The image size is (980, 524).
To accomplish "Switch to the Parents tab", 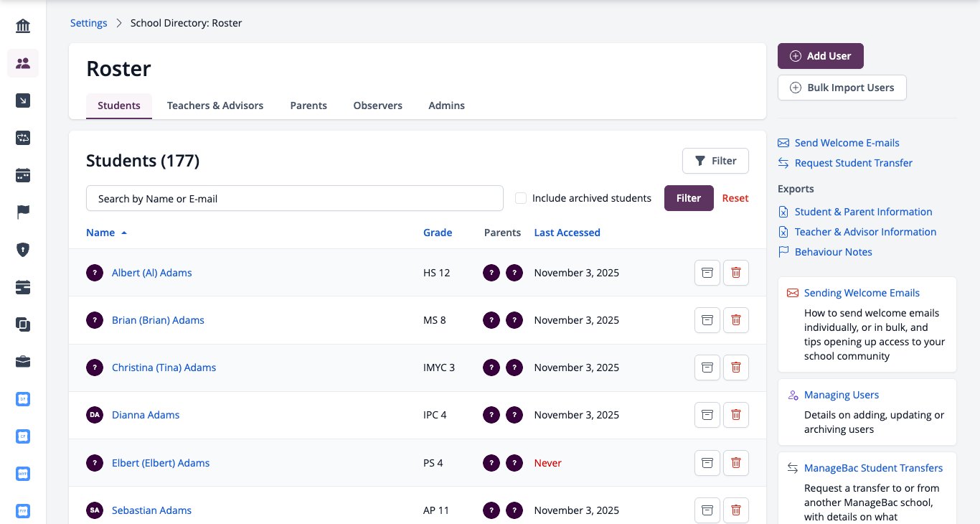I will tap(308, 106).
